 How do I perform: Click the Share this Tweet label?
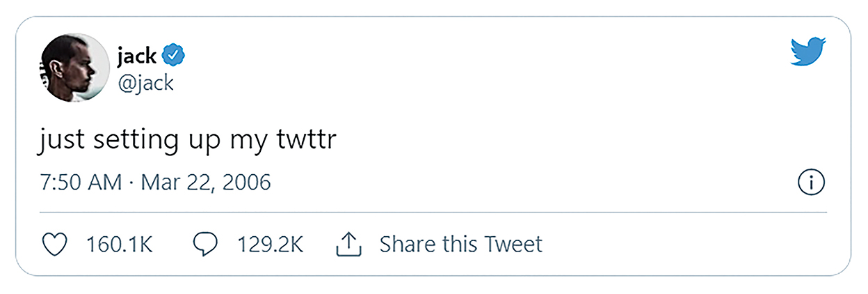coord(460,245)
